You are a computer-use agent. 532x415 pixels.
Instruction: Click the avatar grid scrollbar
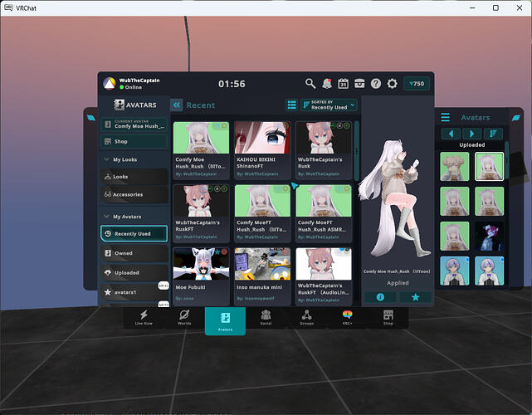(x=356, y=151)
